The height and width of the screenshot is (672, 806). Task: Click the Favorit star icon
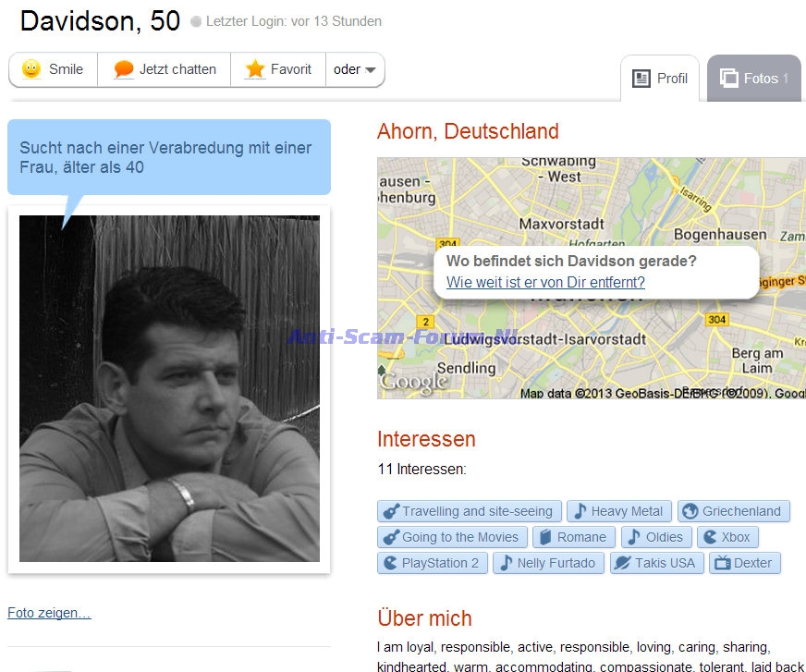254,69
